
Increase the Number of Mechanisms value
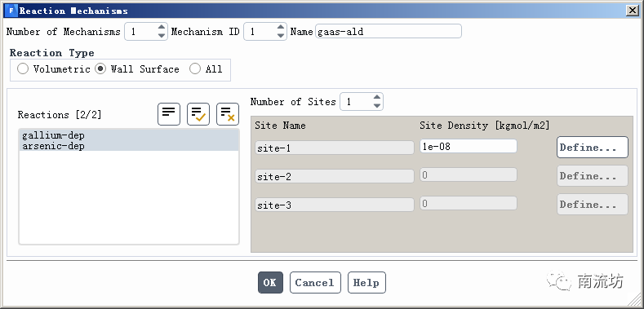click(x=162, y=28)
